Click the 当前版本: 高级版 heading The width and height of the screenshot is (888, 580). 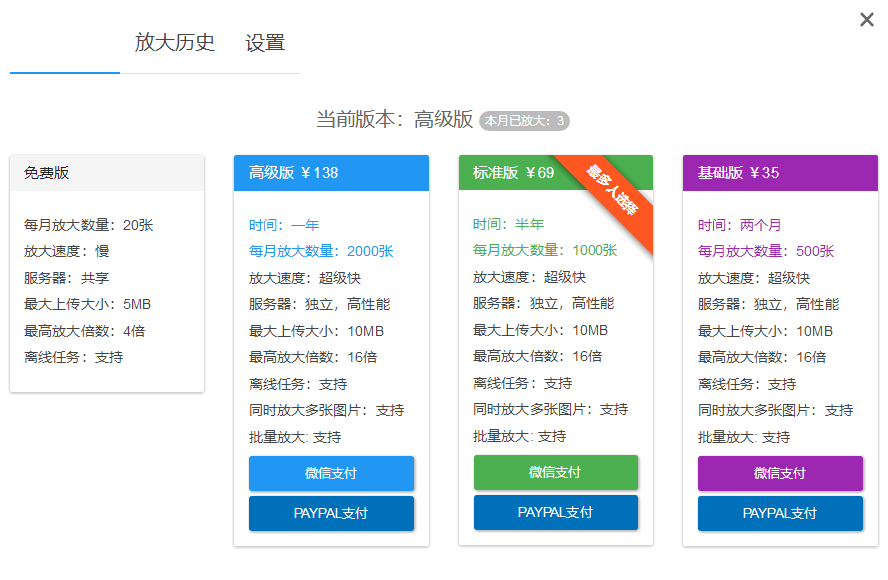tap(394, 120)
